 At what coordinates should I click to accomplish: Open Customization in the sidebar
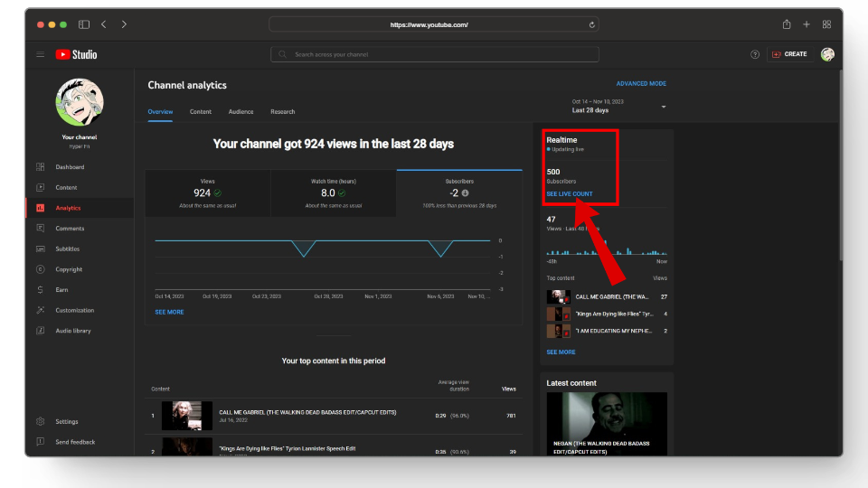coord(74,310)
